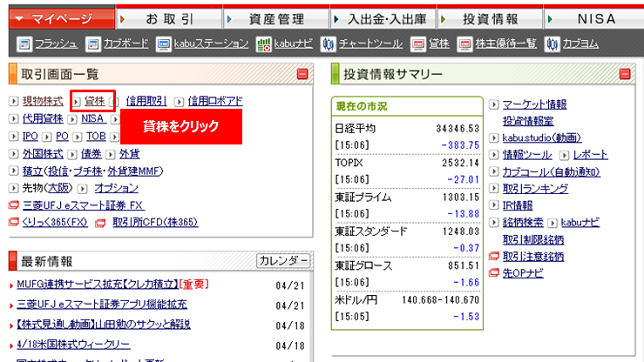The width and height of the screenshot is (644, 362).
Task: Click the カブヨム toolbar icon
Action: pos(552,44)
